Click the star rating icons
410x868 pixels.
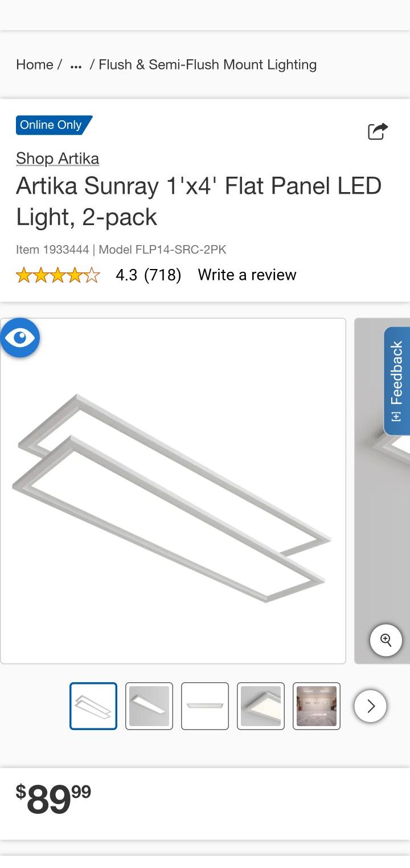pos(58,276)
